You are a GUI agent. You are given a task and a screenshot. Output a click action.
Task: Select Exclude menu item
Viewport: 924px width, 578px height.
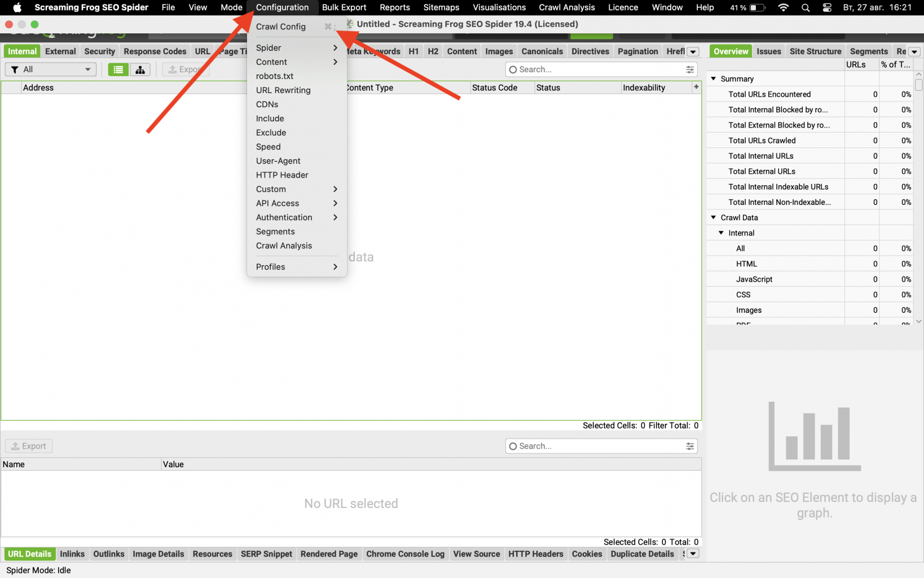[297, 133]
